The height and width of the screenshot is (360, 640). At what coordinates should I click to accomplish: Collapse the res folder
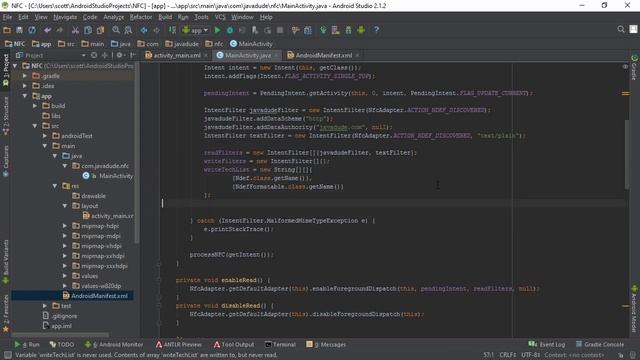pos(55,186)
